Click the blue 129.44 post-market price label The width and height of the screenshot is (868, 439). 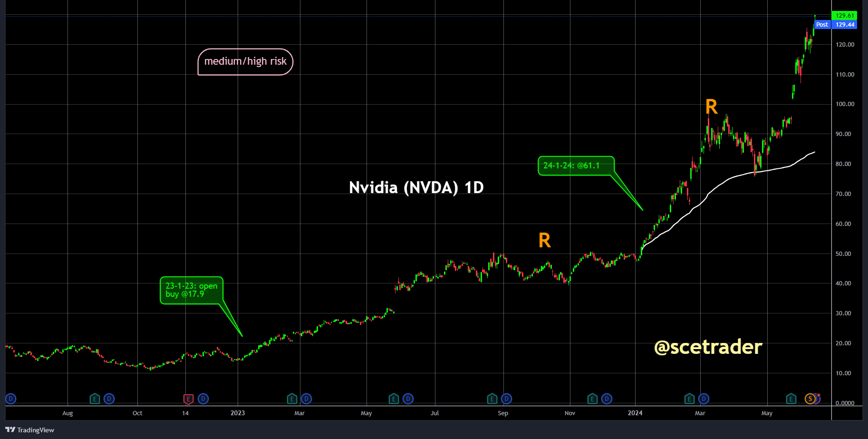point(845,24)
